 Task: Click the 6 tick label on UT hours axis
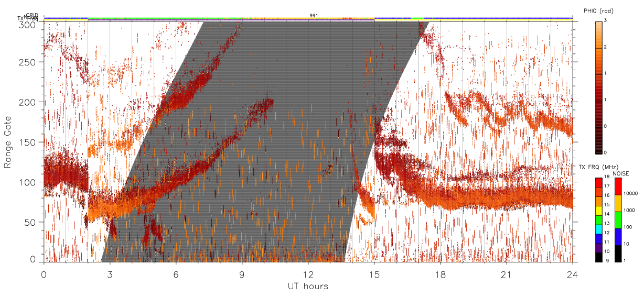pyautogui.click(x=176, y=274)
